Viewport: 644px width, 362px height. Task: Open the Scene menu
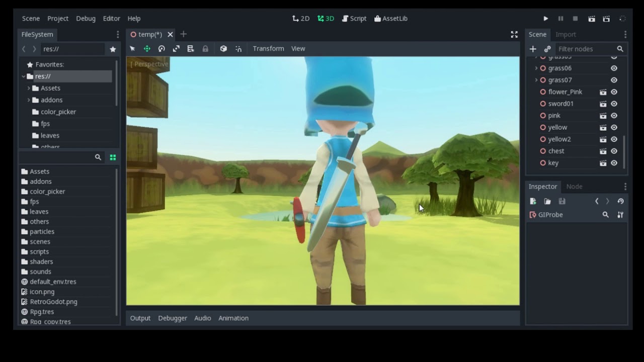click(x=31, y=19)
